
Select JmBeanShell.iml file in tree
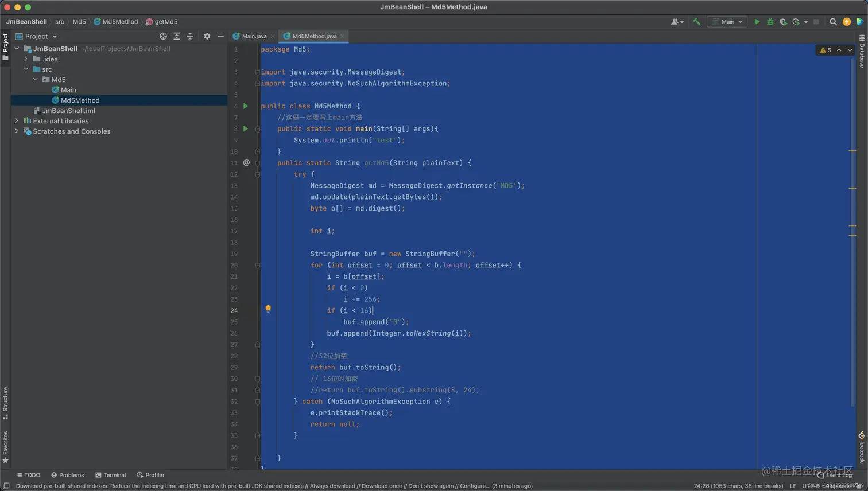click(64, 111)
